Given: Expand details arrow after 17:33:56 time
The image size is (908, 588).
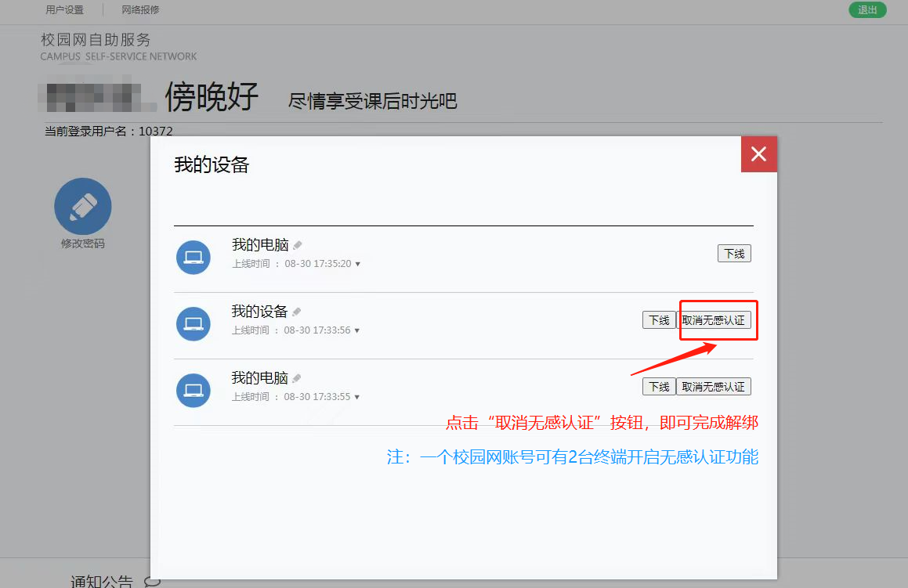Looking at the screenshot, I should pos(358,331).
